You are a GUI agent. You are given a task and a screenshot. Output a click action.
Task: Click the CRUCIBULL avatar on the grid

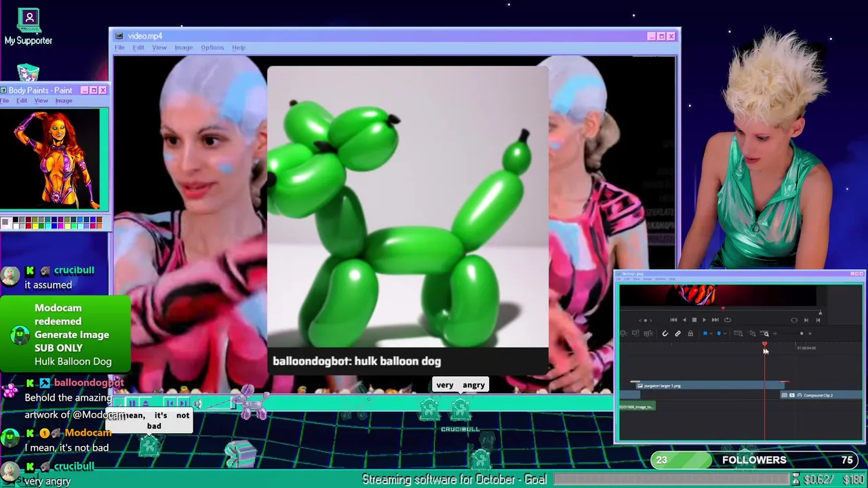point(460,411)
